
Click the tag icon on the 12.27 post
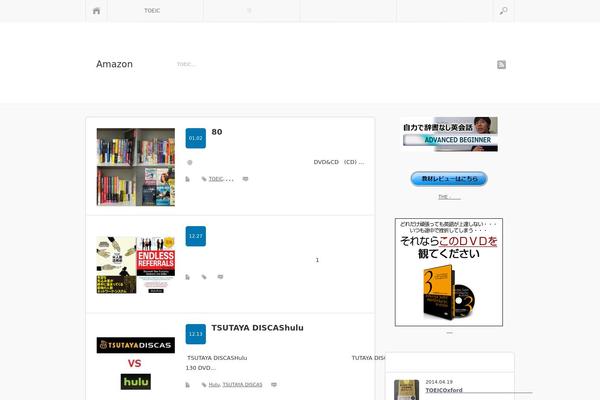(204, 277)
